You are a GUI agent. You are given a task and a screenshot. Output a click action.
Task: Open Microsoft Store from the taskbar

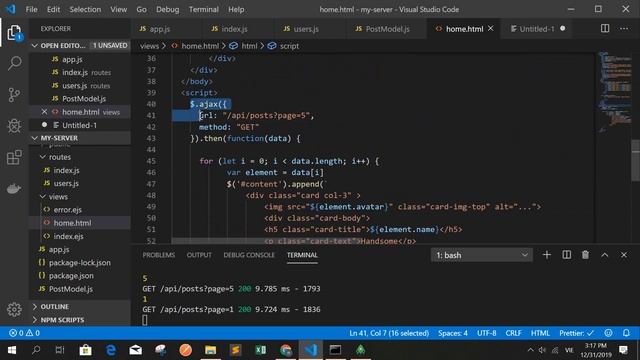coord(85,350)
